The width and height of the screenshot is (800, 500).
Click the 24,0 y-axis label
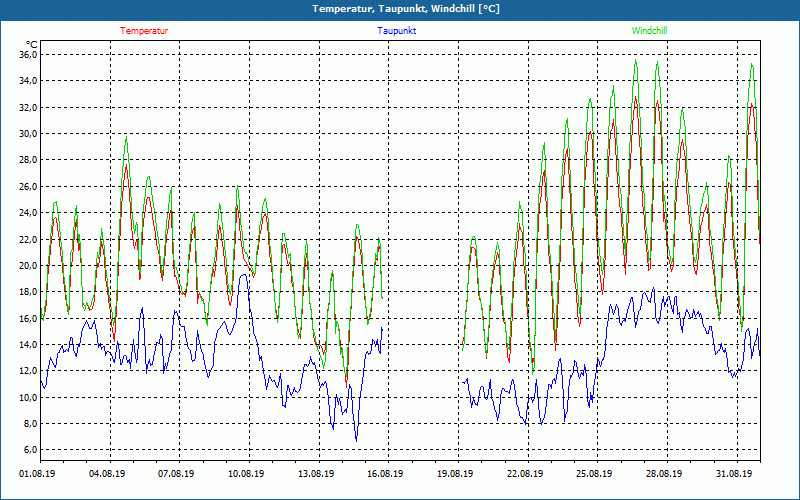tap(28, 213)
